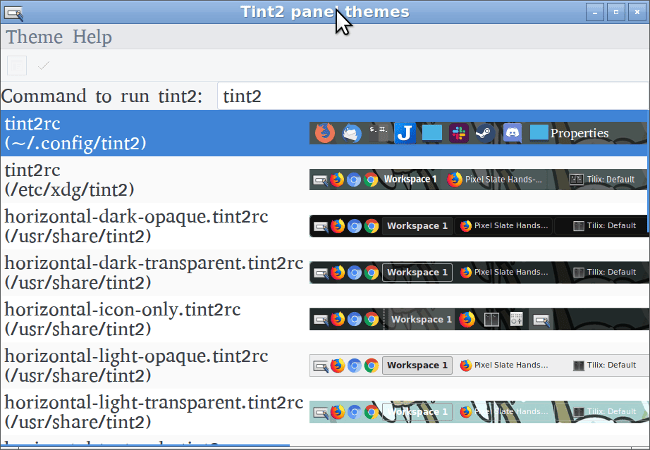Click the Discord icon in the first preview
The image size is (650, 450).
pos(512,133)
